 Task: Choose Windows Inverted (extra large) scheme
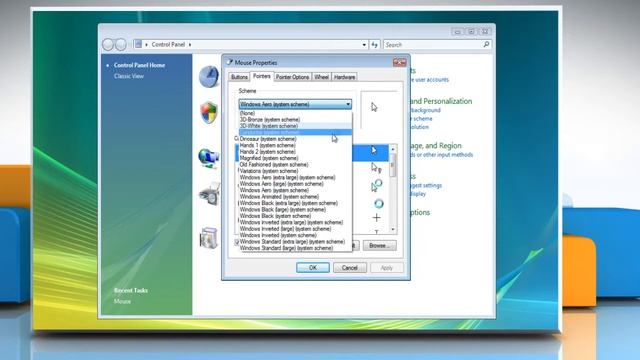coord(295,222)
